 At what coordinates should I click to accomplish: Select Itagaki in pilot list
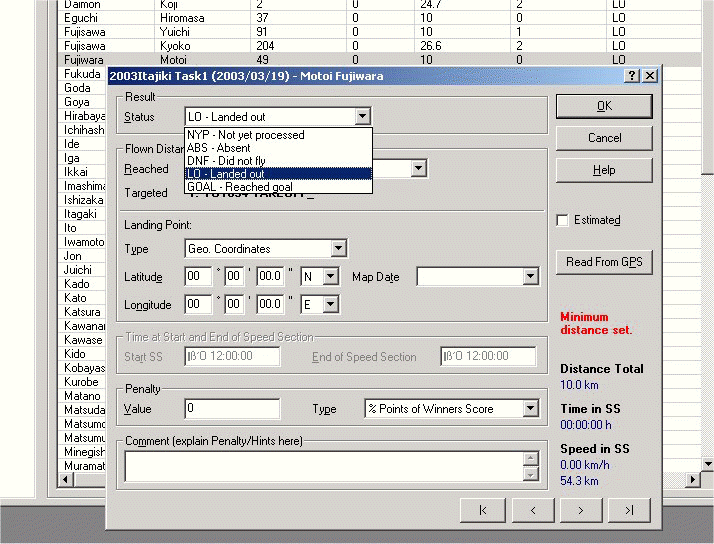tap(81, 214)
